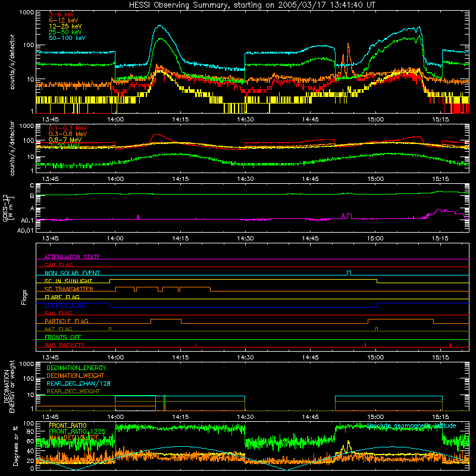Click the 0.1-0.3 MeV legend label
This screenshot has height=476, width=476.
click(68, 128)
